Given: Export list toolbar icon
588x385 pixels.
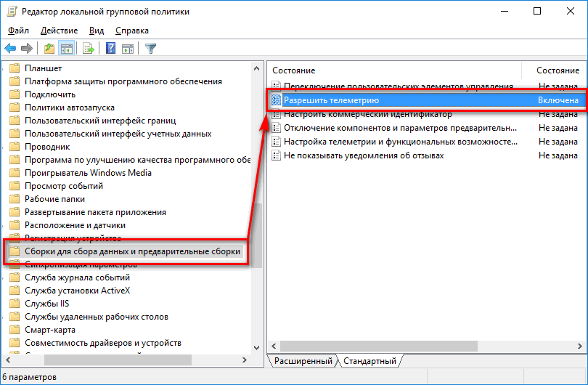Looking at the screenshot, I should click(x=88, y=49).
